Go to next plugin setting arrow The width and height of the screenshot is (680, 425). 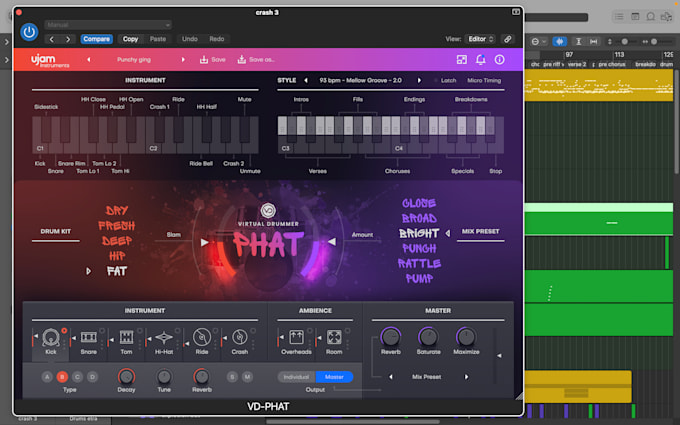pyautogui.click(x=68, y=39)
